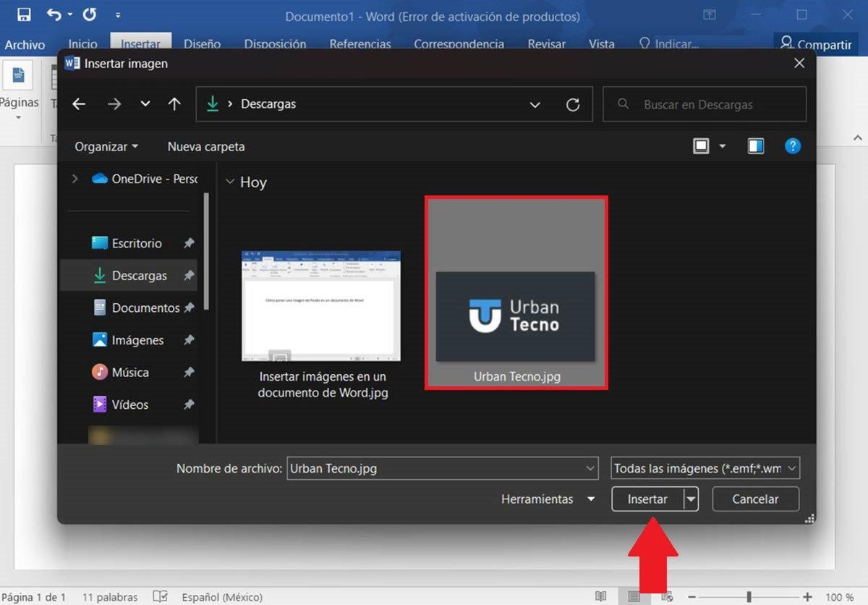Click the Nueva carpeta button
Viewport: 868px width, 605px height.
tap(206, 146)
